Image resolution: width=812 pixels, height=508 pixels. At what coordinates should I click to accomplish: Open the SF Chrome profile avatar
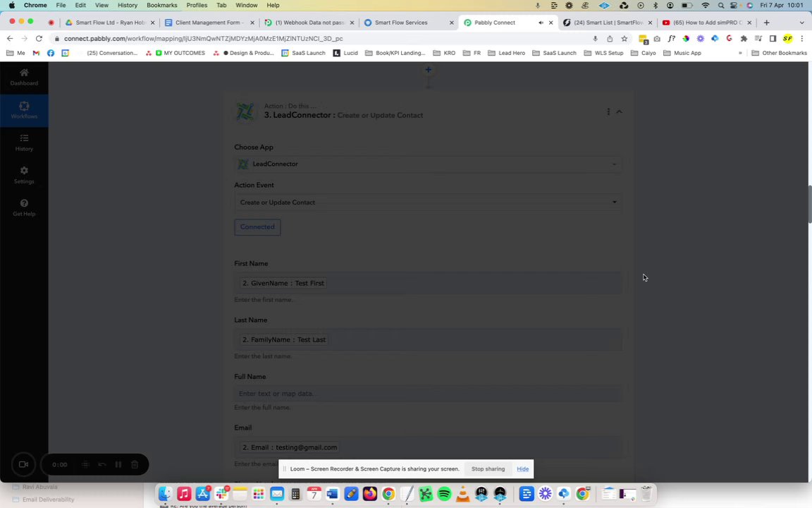[787, 38]
